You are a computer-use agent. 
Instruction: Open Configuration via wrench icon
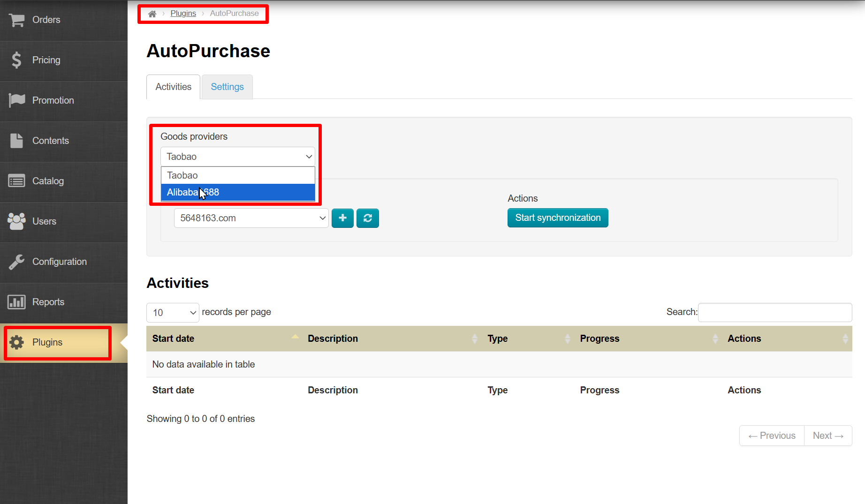tap(17, 262)
